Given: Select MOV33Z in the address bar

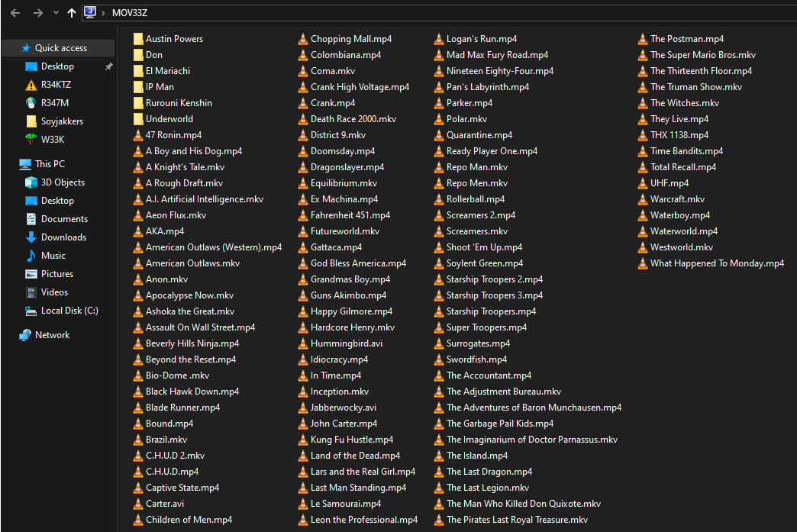Looking at the screenshot, I should click(130, 13).
